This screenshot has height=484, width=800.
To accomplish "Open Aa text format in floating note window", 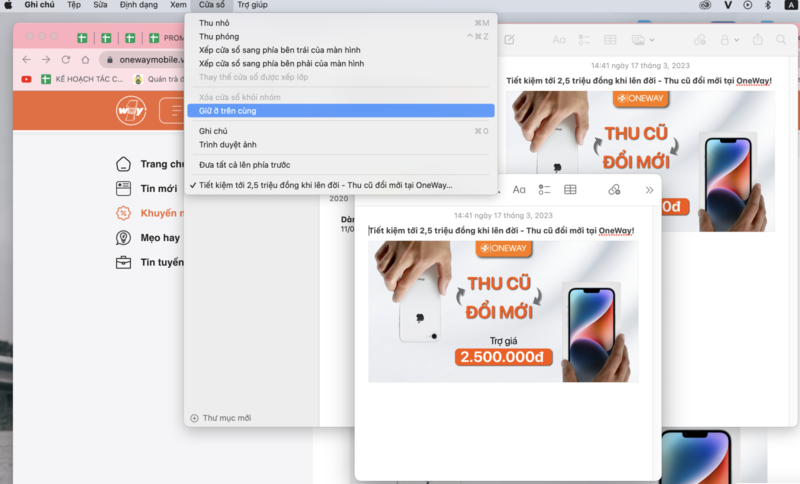I will 519,190.
